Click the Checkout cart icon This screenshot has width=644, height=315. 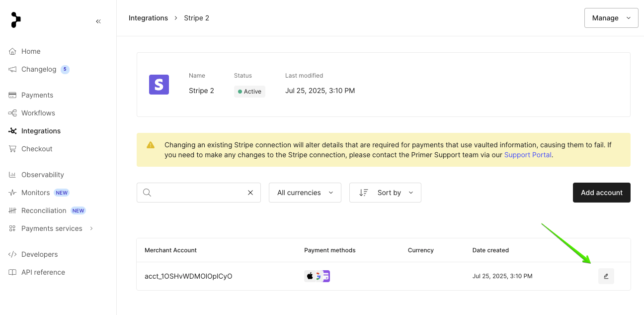pyautogui.click(x=12, y=149)
